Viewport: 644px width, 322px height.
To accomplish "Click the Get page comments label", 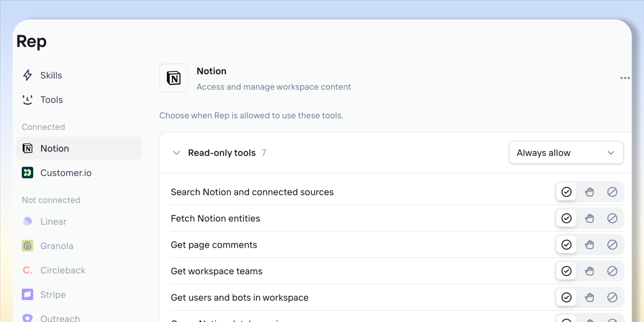I will (x=214, y=245).
